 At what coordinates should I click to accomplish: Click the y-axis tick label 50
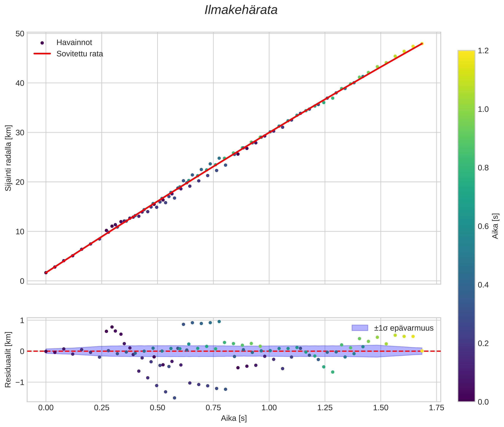20,34
